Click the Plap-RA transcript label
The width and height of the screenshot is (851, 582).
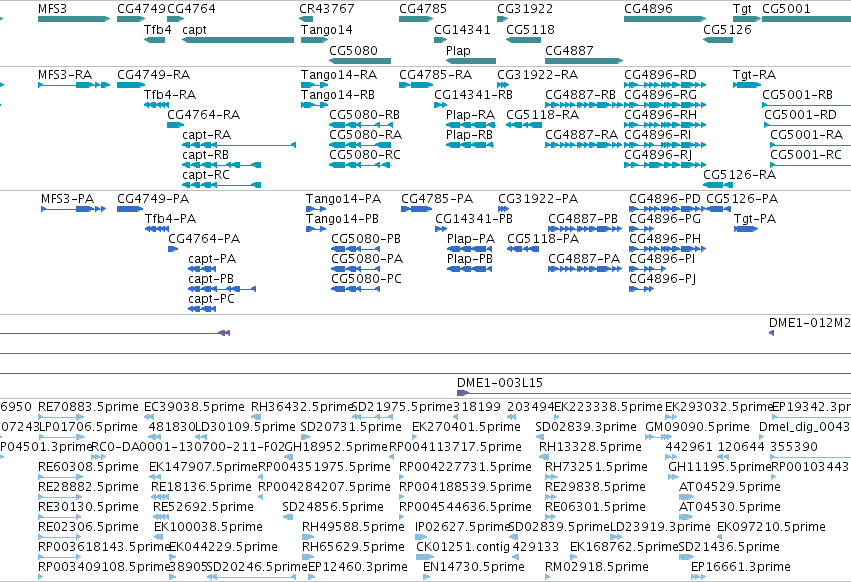click(471, 115)
